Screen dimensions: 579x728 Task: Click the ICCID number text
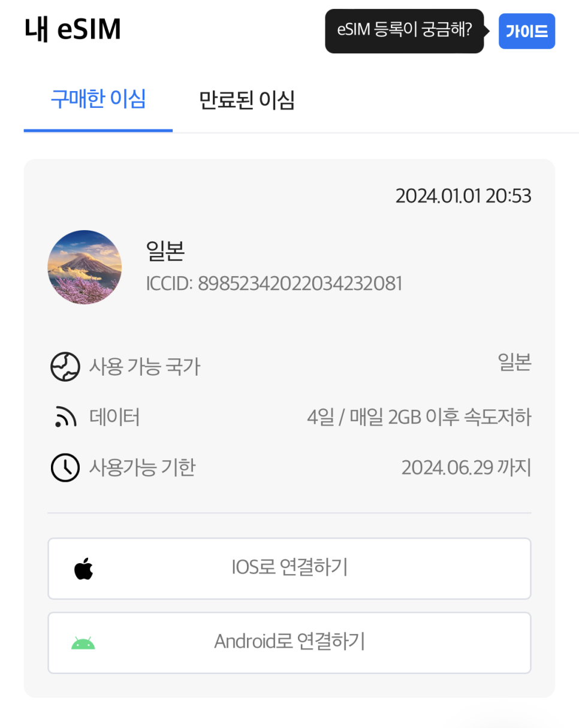pos(274,283)
